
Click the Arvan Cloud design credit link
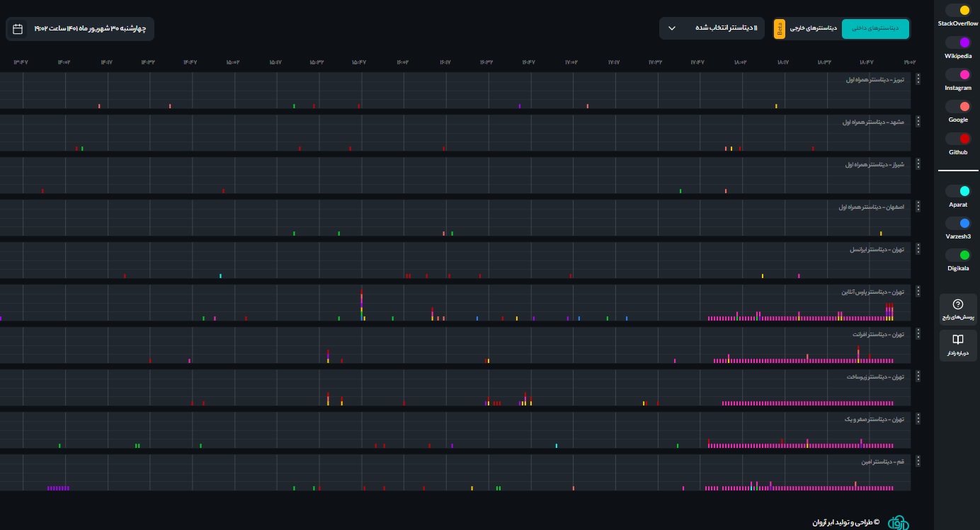(845, 522)
